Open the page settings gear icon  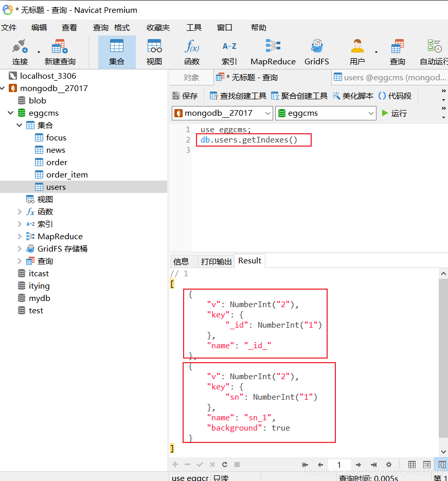point(389,465)
